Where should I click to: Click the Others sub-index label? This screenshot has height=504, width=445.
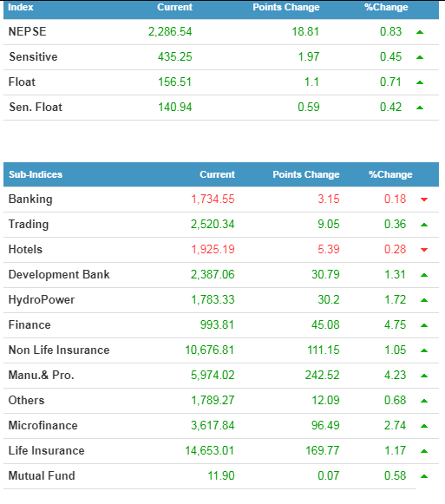pyautogui.click(x=26, y=401)
